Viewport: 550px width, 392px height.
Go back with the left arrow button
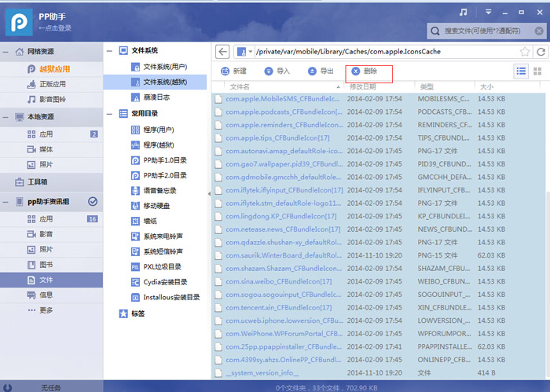click(222, 52)
